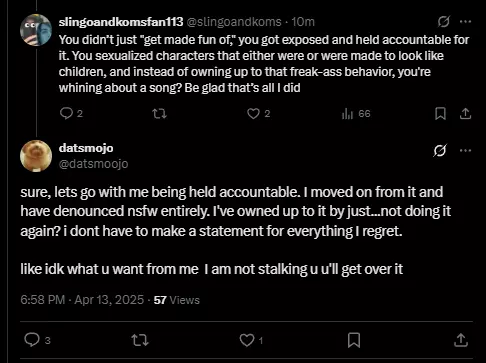Bookmark slingoandkomsfan113's tweet
Screen dimensions: 486x363
pos(440,114)
